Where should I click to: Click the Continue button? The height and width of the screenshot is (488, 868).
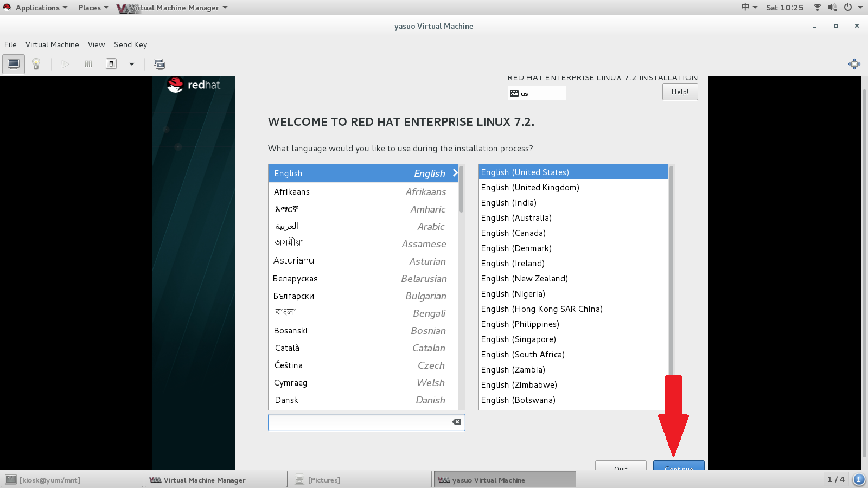(679, 466)
